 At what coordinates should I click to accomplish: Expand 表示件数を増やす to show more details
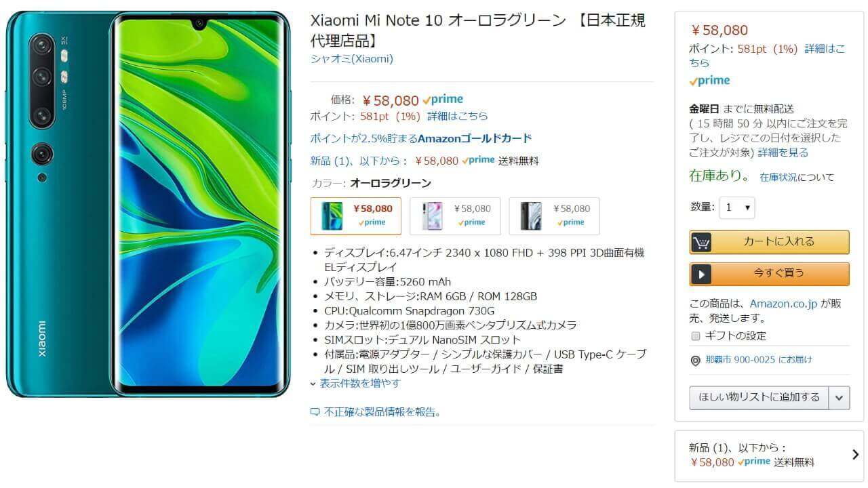click(355, 383)
